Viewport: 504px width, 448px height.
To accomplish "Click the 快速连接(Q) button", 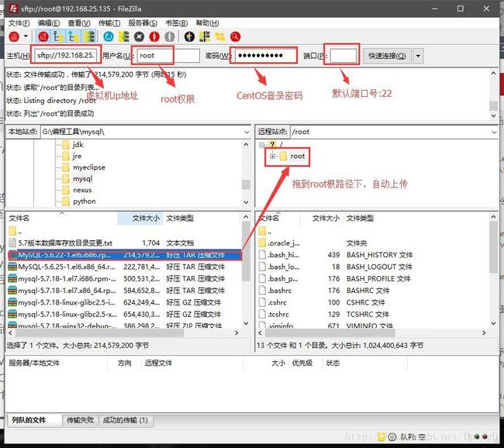I will [387, 56].
